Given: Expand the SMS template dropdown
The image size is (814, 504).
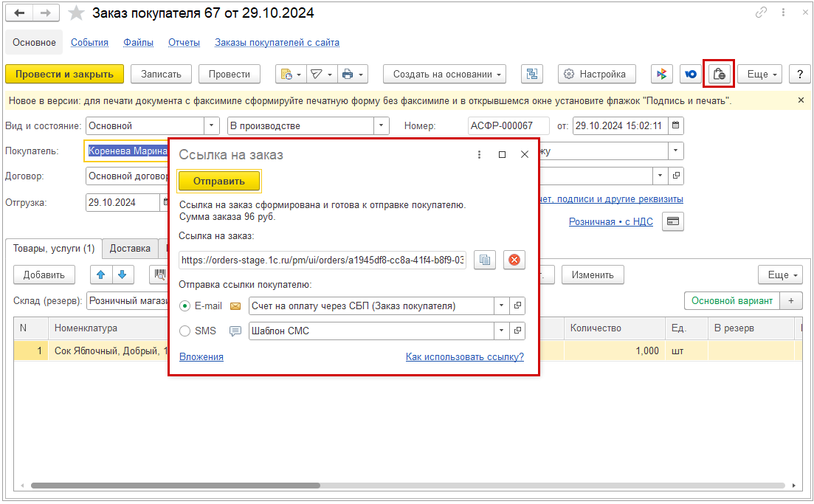Looking at the screenshot, I should pyautogui.click(x=501, y=331).
